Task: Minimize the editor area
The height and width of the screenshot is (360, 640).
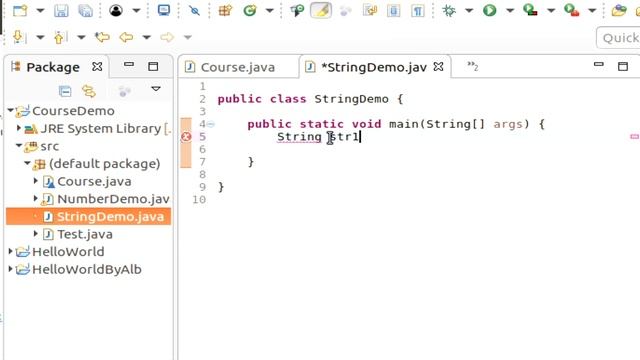Action: click(x=598, y=64)
